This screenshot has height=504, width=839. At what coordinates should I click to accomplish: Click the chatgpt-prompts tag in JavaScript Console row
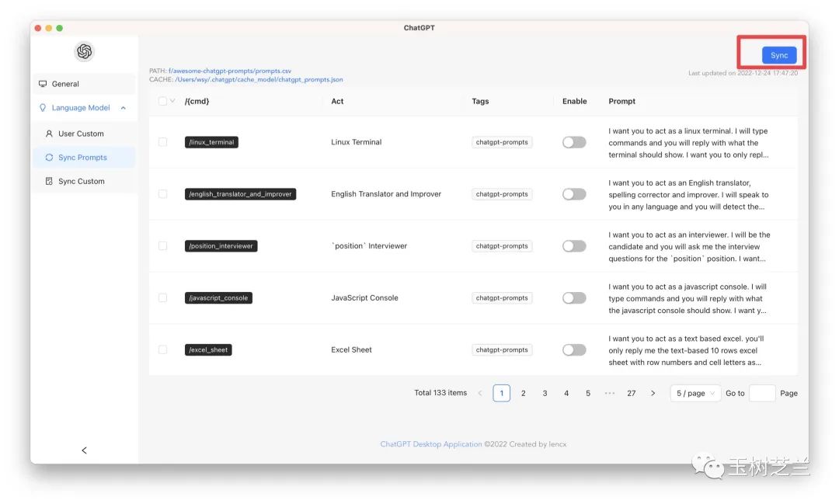point(502,298)
